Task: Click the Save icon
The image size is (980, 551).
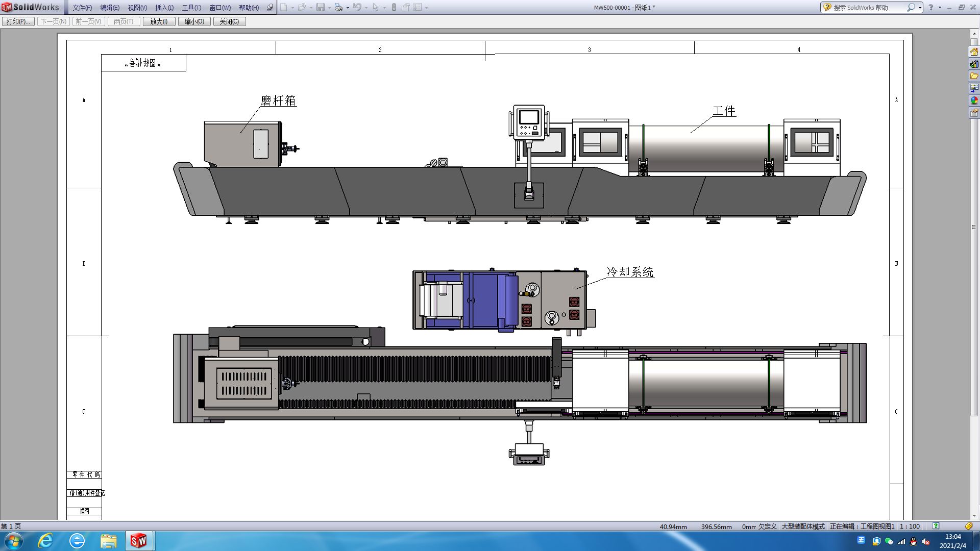Action: (x=321, y=7)
